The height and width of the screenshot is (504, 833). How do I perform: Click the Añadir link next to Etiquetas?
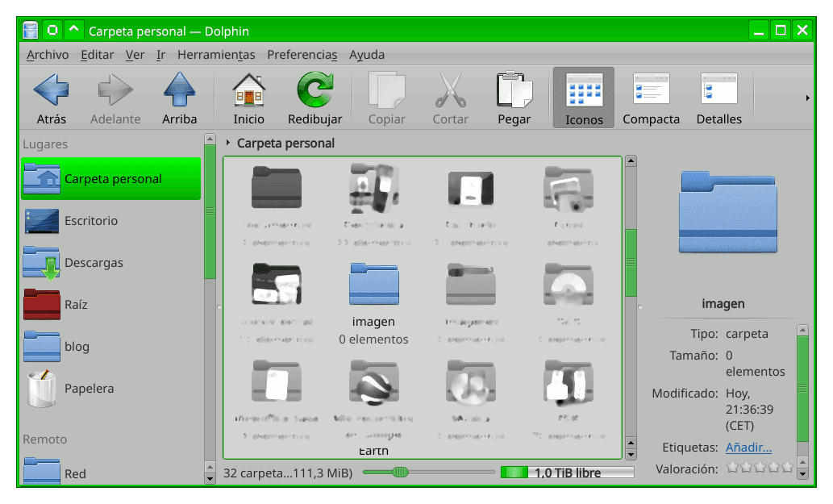coord(748,448)
